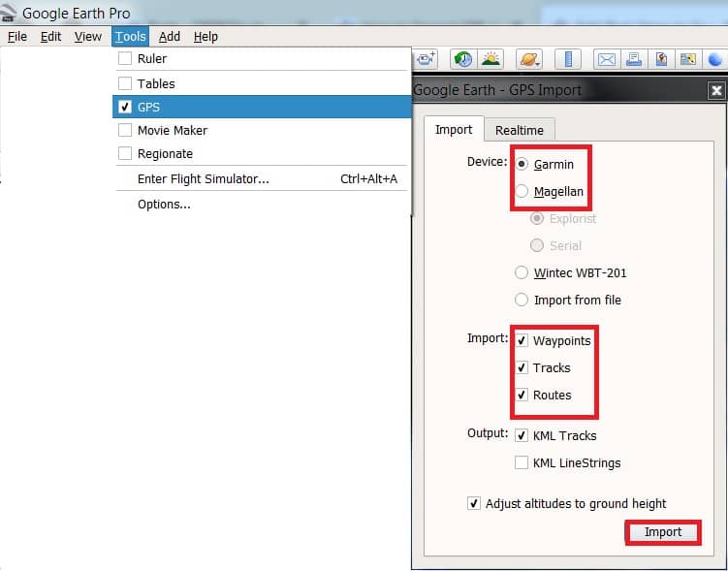Select the Ruler toolbar icon
Image resolution: width=728 pixels, height=571 pixels.
(x=568, y=59)
